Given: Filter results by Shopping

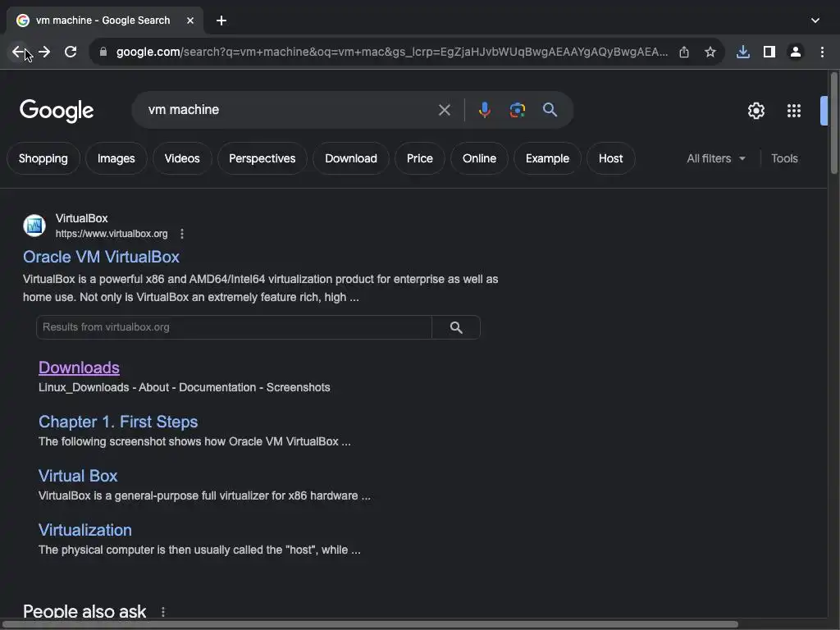Looking at the screenshot, I should pyautogui.click(x=43, y=158).
